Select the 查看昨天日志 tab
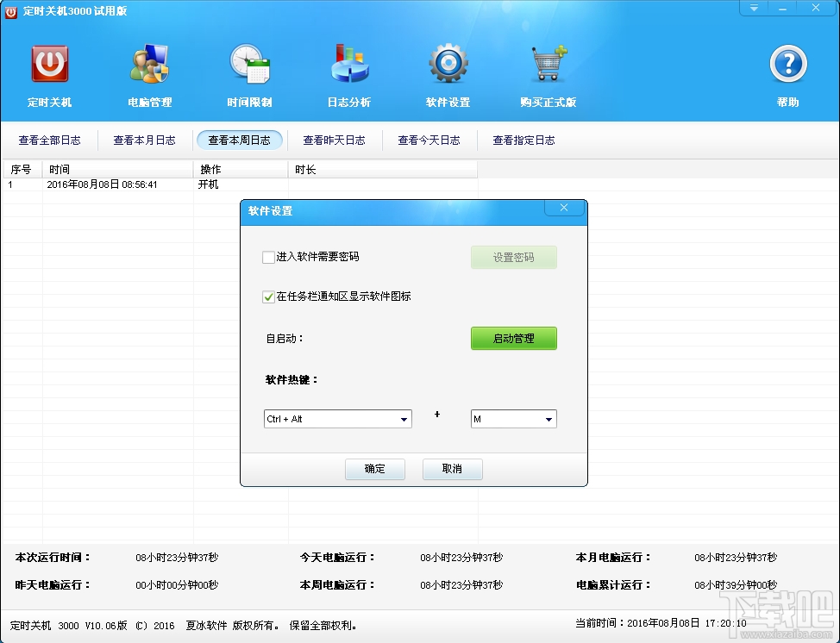This screenshot has width=840, height=643. coord(335,140)
